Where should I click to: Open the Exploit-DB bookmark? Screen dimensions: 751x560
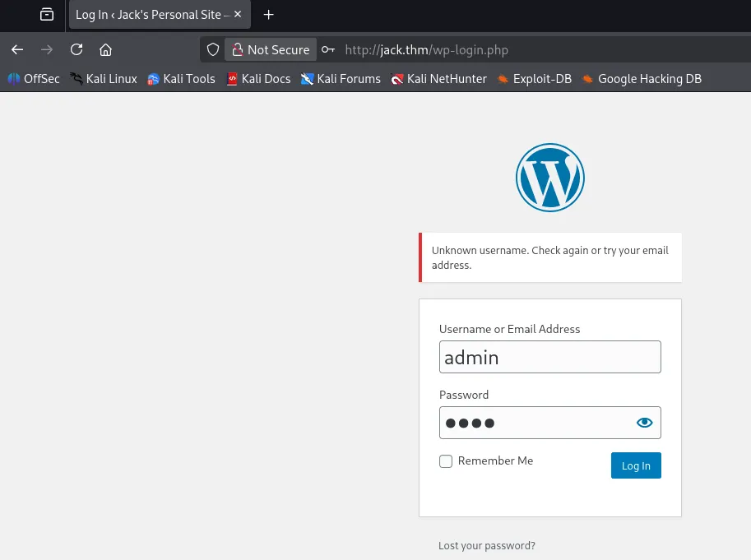tap(534, 79)
